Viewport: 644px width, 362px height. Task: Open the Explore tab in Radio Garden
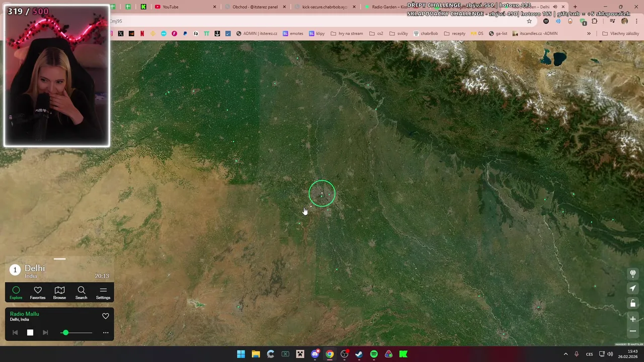[x=16, y=293]
